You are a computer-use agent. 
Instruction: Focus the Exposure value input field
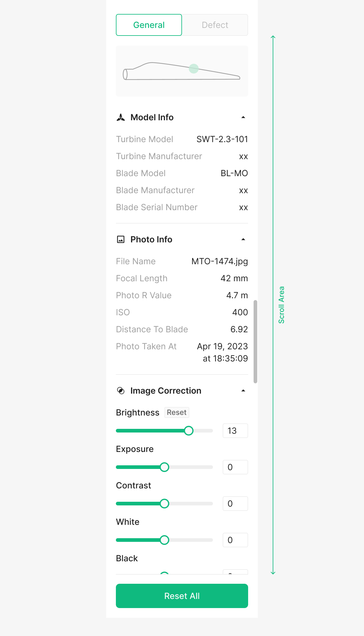coord(235,467)
